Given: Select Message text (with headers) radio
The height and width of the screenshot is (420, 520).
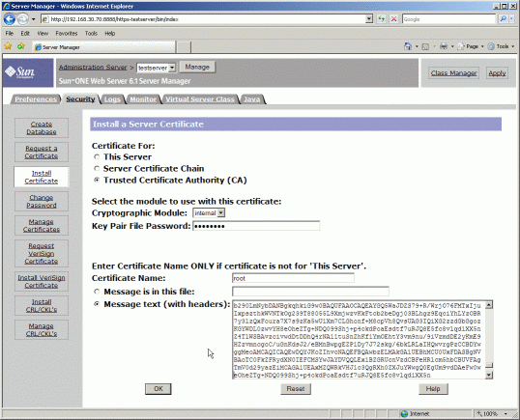Looking at the screenshot, I should [97, 304].
